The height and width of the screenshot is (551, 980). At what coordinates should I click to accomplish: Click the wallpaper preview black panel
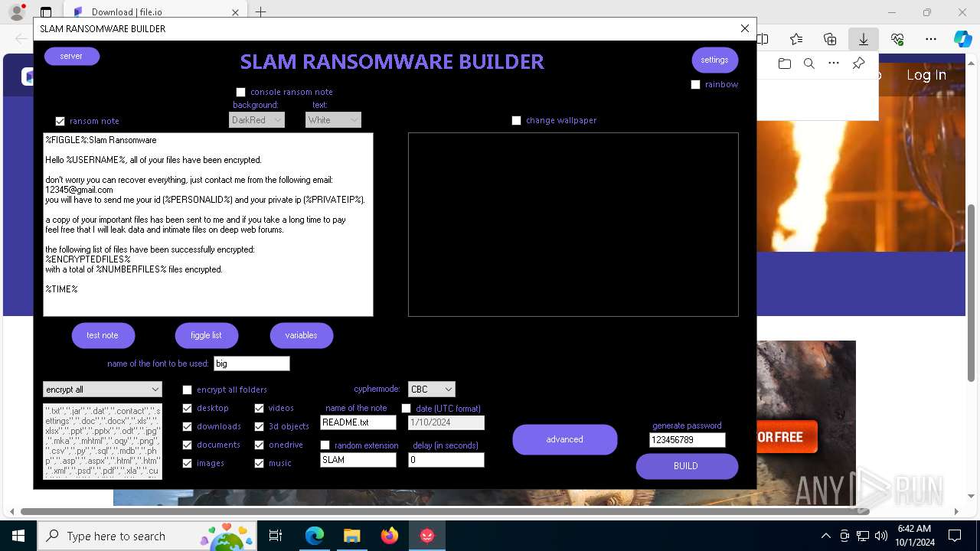pyautogui.click(x=573, y=224)
